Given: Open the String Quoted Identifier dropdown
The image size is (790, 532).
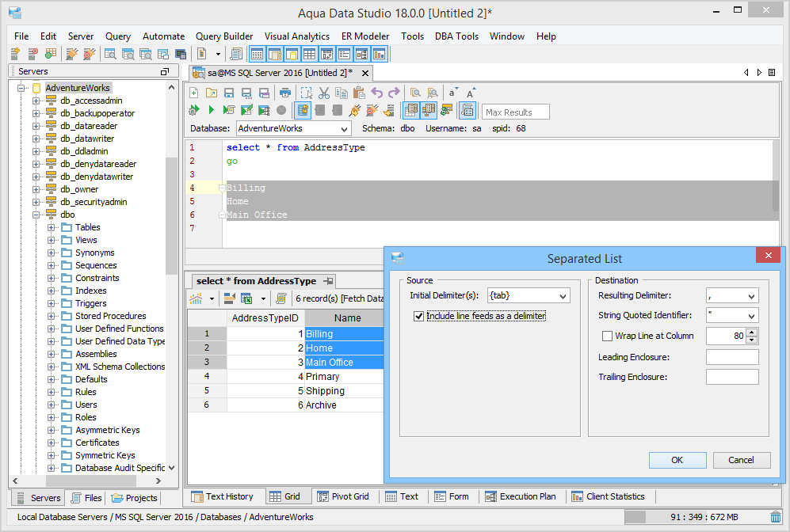Looking at the screenshot, I should tap(751, 316).
